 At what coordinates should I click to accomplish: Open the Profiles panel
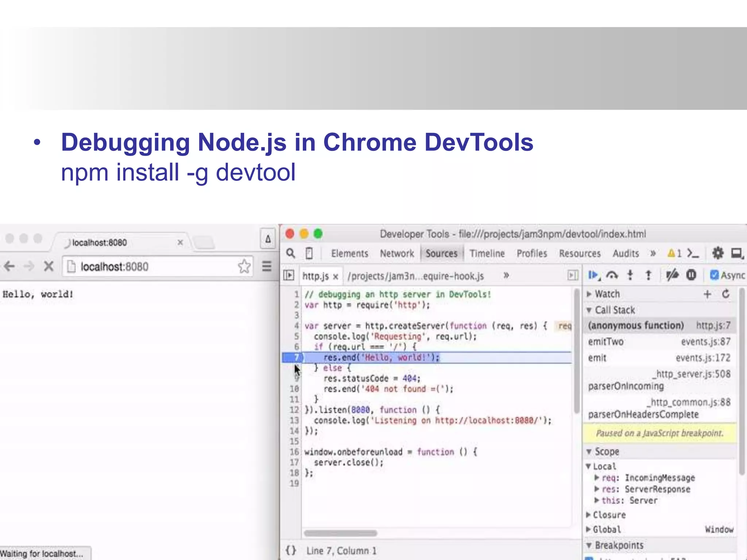(x=532, y=253)
